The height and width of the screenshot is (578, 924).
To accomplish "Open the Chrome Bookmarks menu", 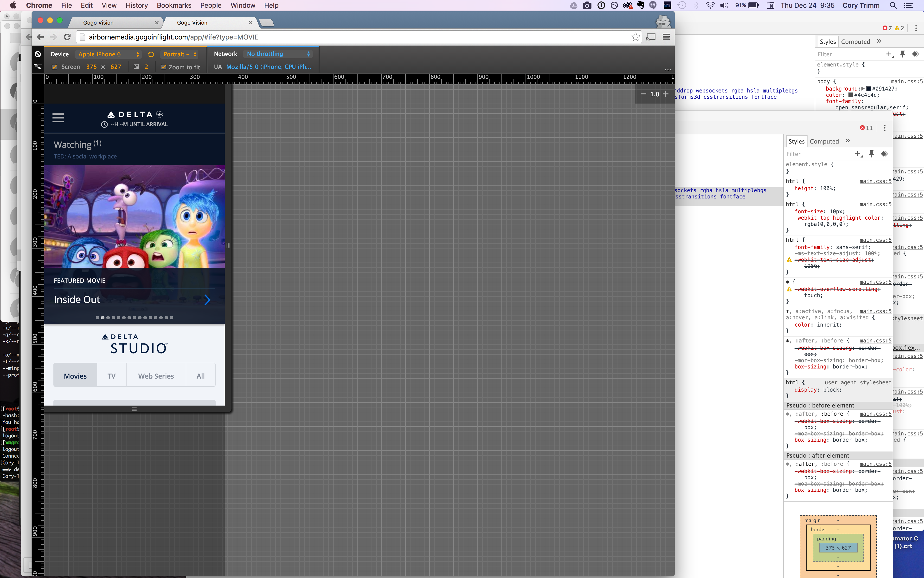I will [x=174, y=5].
